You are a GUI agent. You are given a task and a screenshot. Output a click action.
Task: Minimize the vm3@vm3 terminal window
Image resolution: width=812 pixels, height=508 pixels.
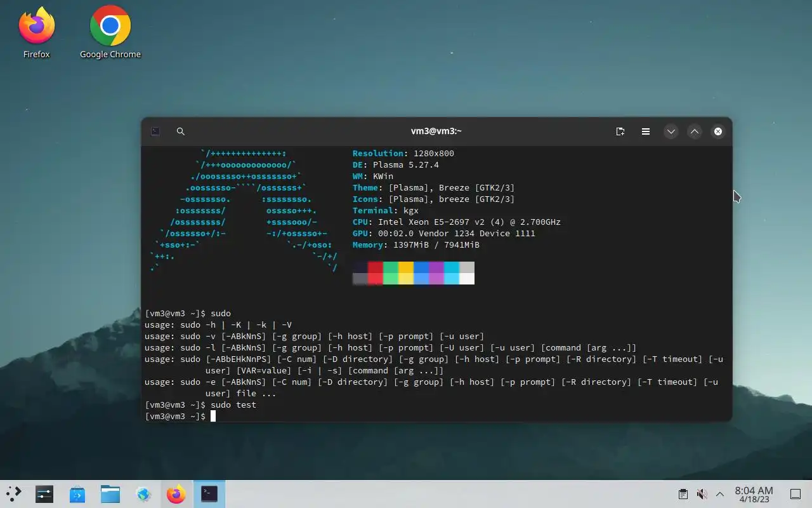[671, 131]
